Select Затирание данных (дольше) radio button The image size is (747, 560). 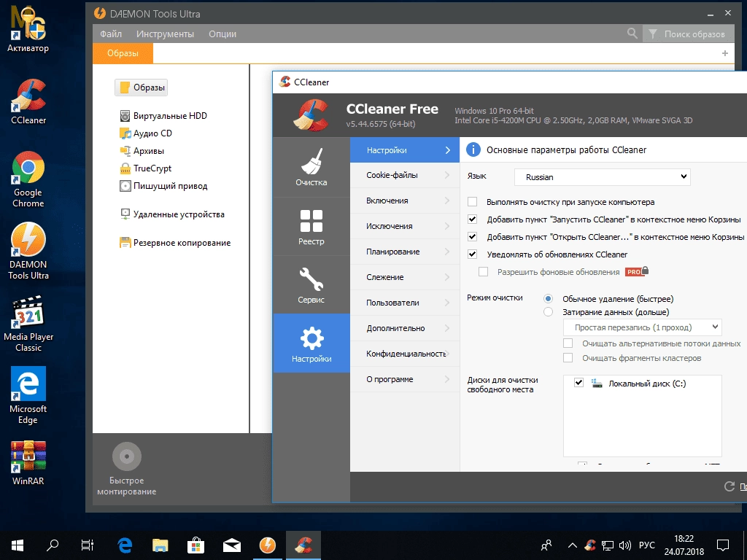pyautogui.click(x=549, y=312)
